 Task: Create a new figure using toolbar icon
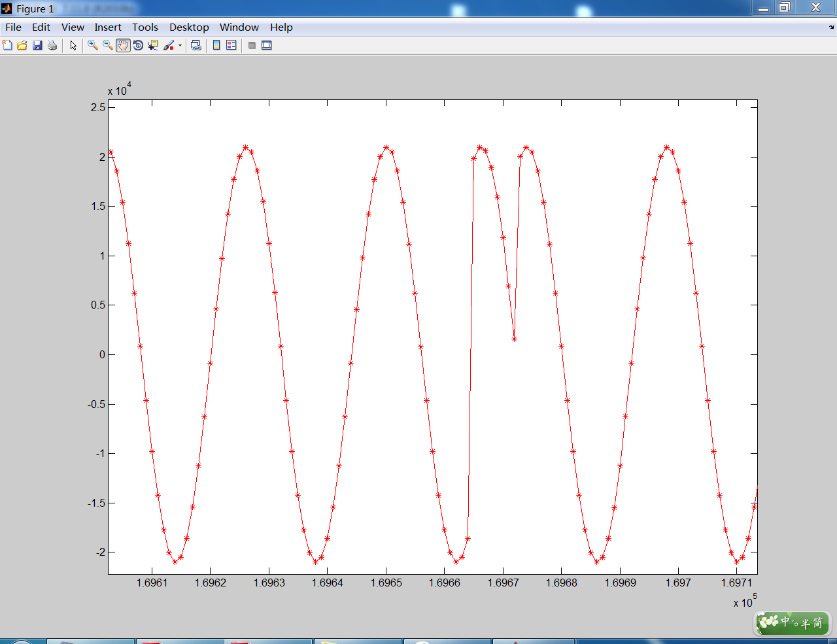(x=7, y=45)
